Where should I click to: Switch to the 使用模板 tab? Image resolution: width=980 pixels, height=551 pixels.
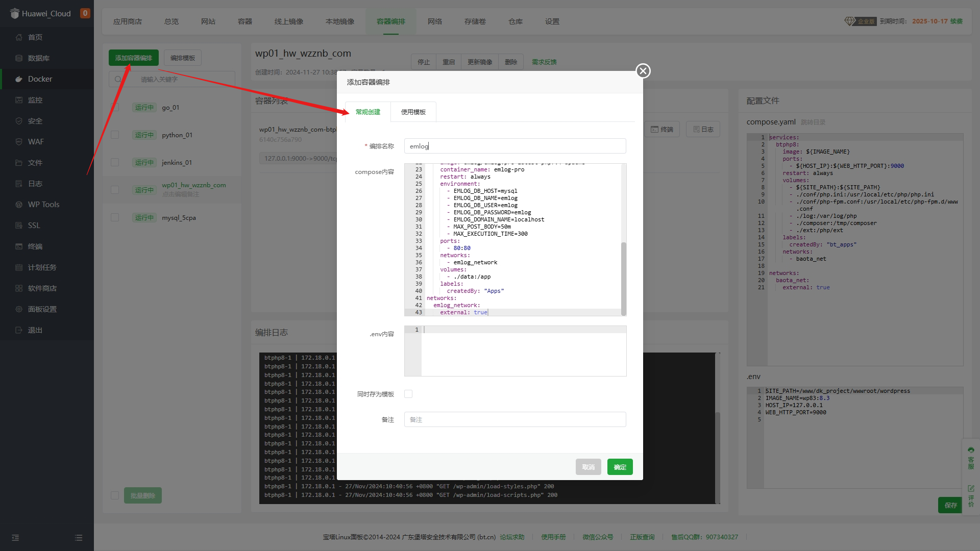click(x=413, y=112)
